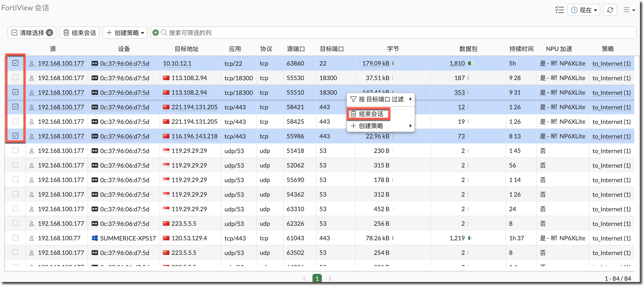The height and width of the screenshot is (286, 644).
Task: Click the to_Internet (1) link in first row
Action: tap(611, 64)
